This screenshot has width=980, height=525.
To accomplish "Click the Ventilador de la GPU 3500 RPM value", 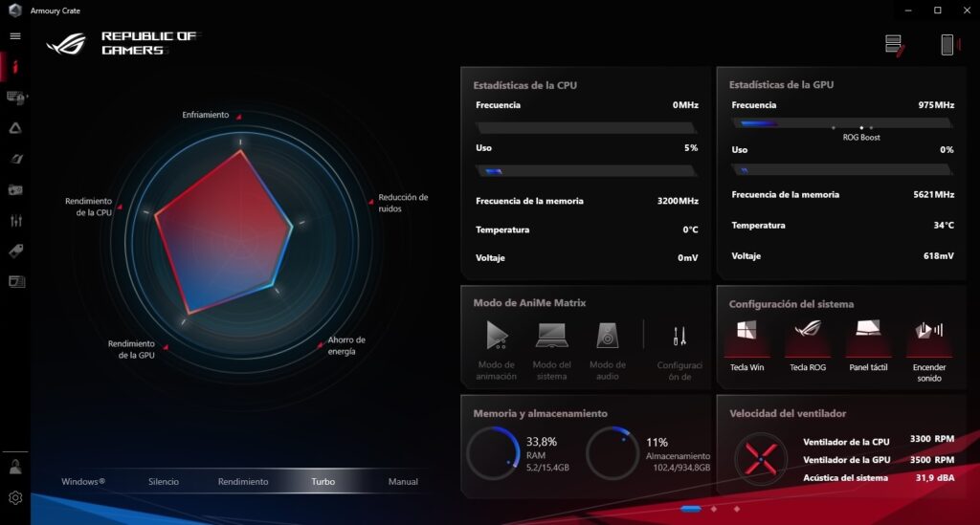I will pyautogui.click(x=932, y=459).
